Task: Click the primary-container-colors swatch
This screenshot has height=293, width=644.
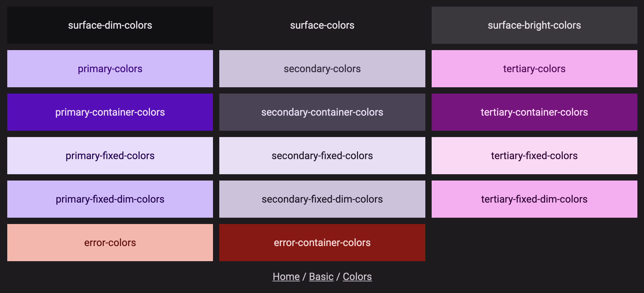Action: [x=110, y=112]
